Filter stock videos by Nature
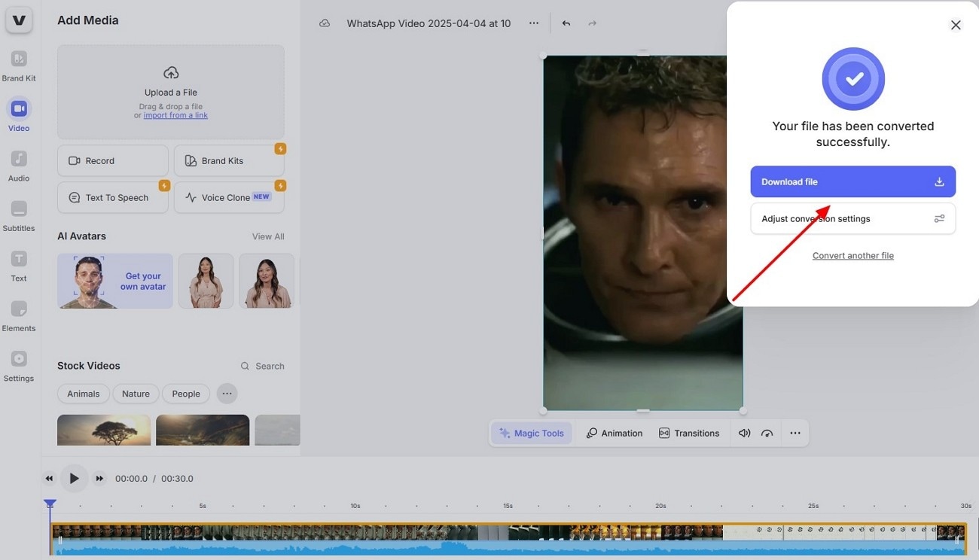Viewport: 979px width, 560px height. (136, 394)
